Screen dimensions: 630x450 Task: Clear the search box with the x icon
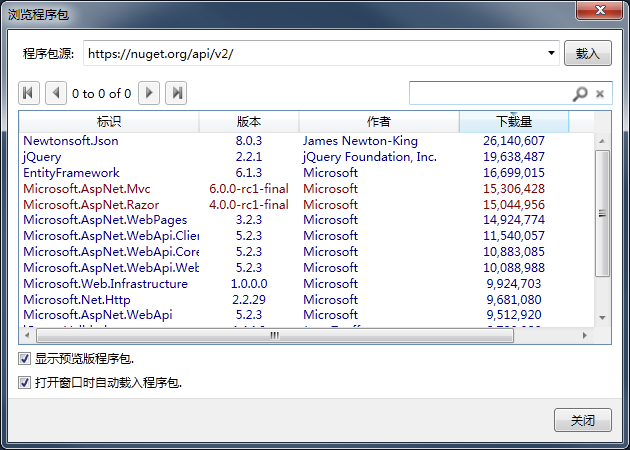(x=600, y=94)
